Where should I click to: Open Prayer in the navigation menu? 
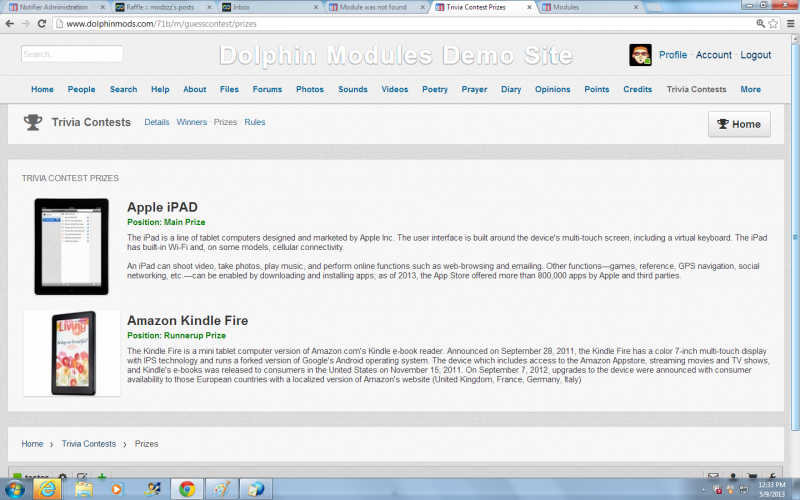(x=474, y=89)
